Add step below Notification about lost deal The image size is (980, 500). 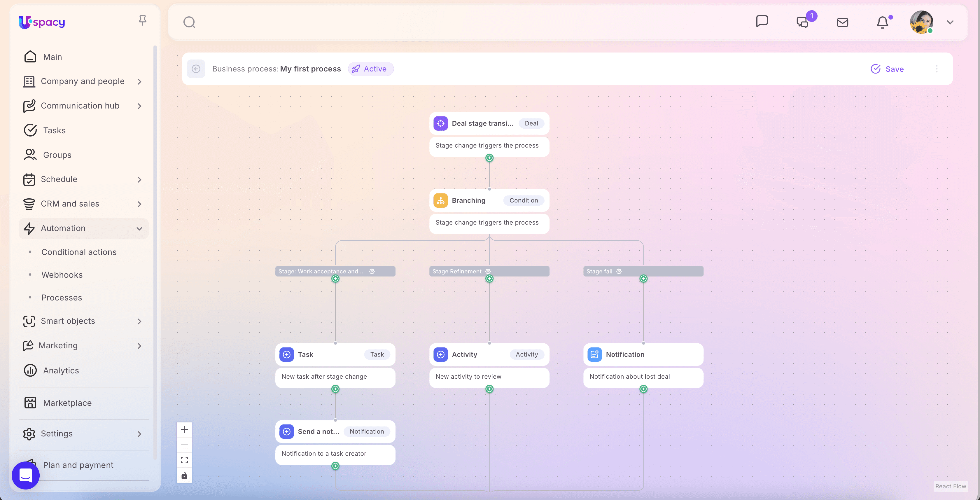tap(643, 389)
